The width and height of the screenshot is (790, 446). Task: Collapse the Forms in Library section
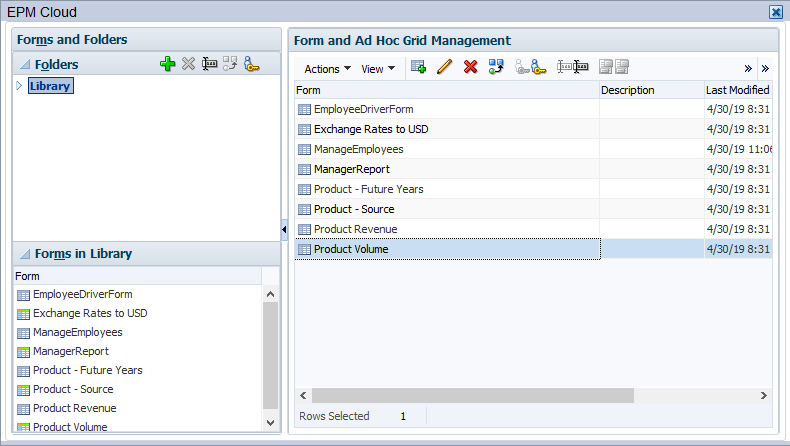[x=25, y=254]
